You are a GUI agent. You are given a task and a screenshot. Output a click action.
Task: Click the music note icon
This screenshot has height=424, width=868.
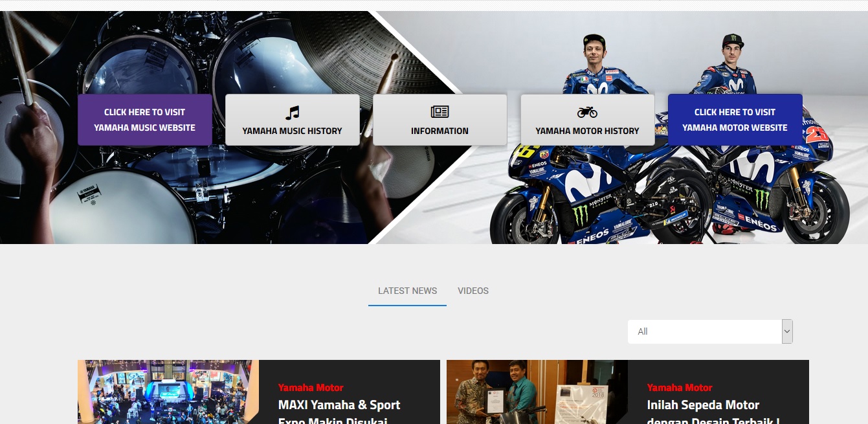293,113
